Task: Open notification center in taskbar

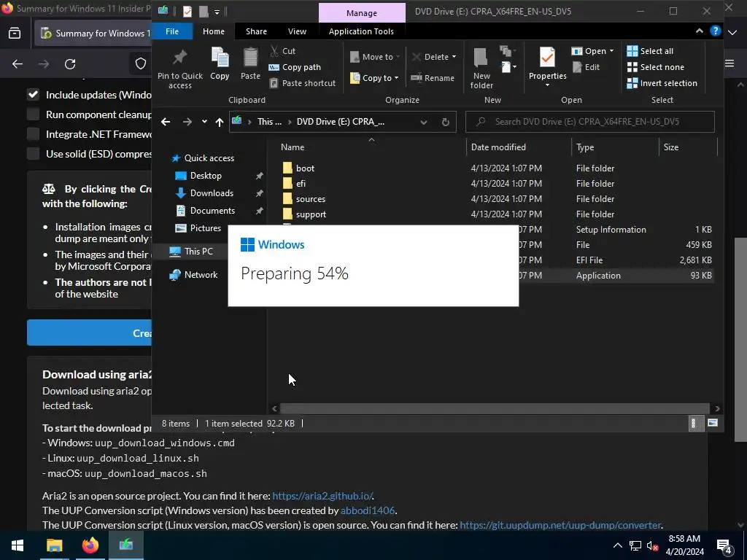Action: 724,546
